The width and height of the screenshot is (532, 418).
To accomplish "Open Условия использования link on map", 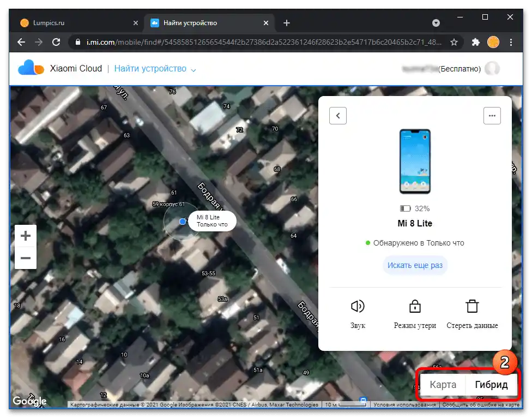I will point(404,404).
